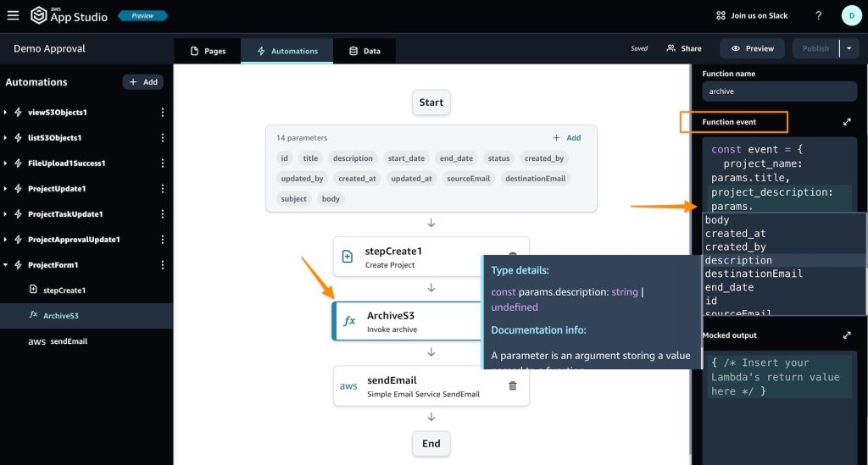Open the Publish dropdown arrow

coord(849,48)
